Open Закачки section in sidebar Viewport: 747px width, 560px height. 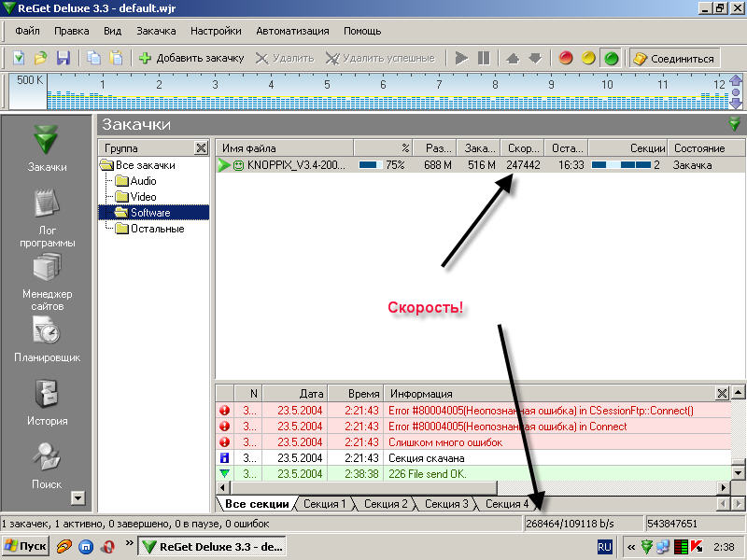click(46, 148)
